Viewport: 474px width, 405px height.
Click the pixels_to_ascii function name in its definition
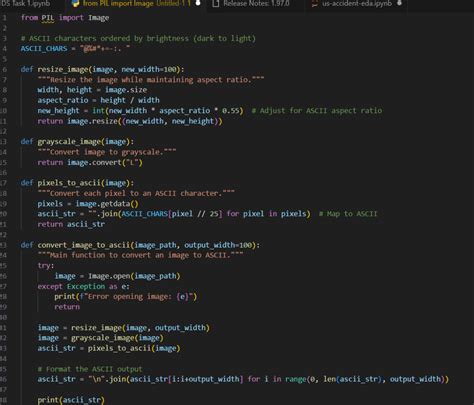pyautogui.click(x=69, y=183)
